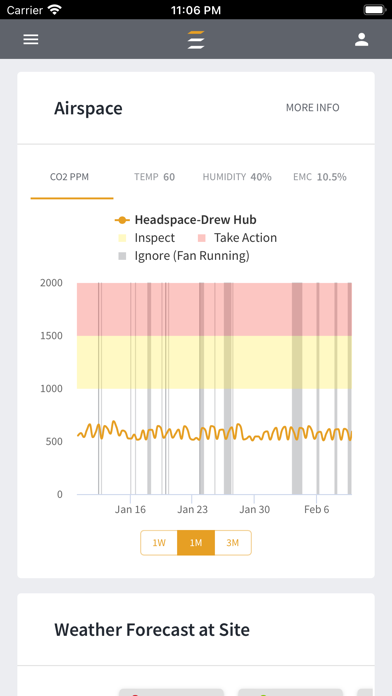Click the Jan 23 axis label
Viewport: 392px width, 696px height.
192,509
